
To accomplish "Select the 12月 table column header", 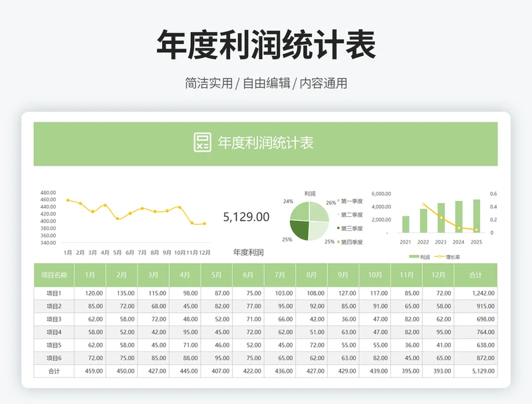I will [x=438, y=275].
